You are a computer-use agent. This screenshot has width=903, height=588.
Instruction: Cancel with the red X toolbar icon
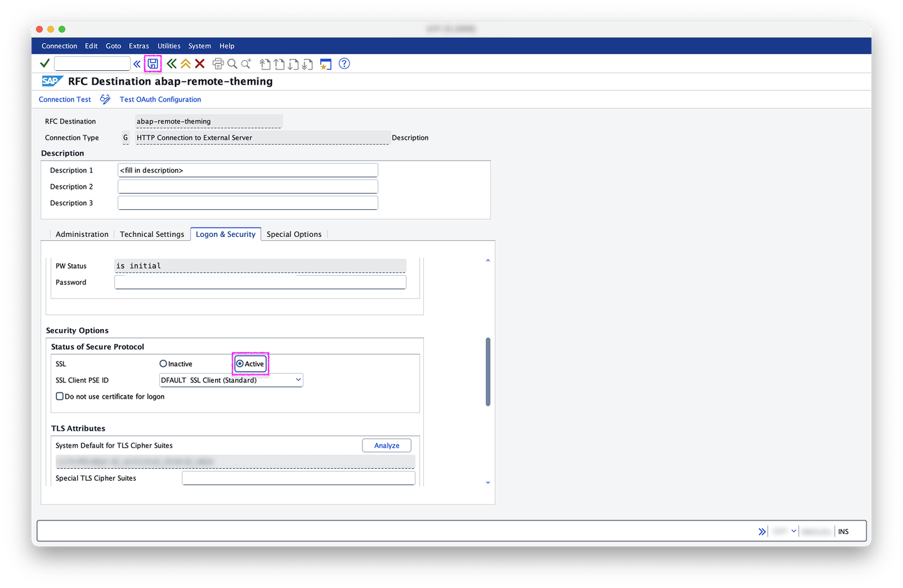[x=200, y=63]
